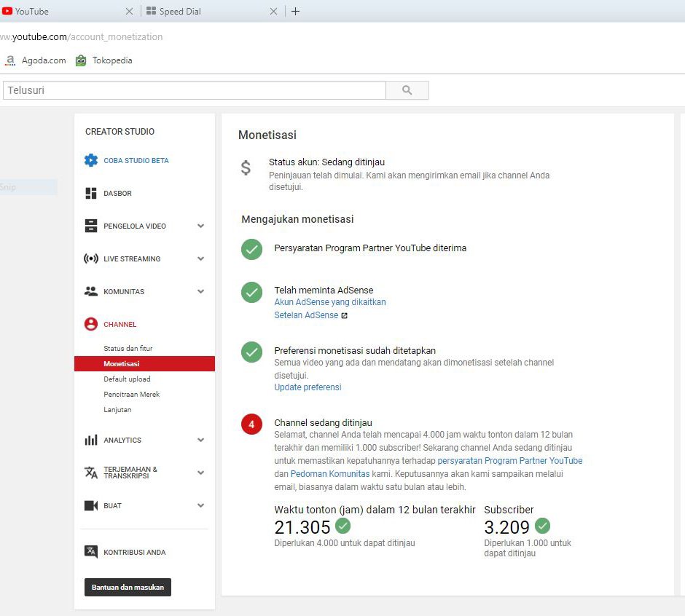Click the Agoda.com bookmark icon
Viewport: 685px width, 616px height.
pyautogui.click(x=10, y=60)
